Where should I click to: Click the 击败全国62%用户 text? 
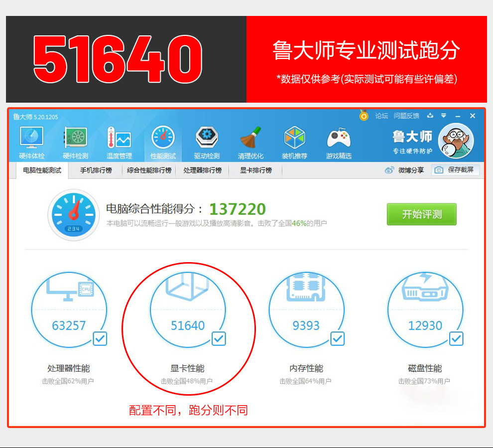(68, 381)
